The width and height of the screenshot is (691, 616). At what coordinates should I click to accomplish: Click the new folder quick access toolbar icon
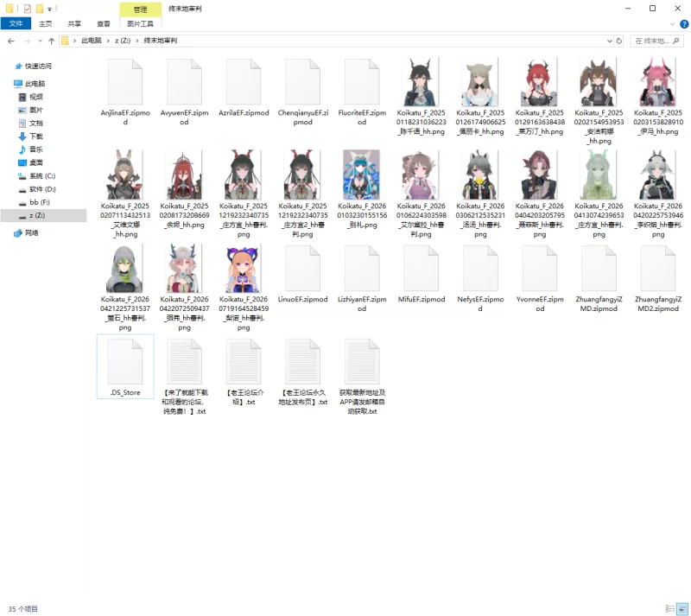[x=40, y=9]
